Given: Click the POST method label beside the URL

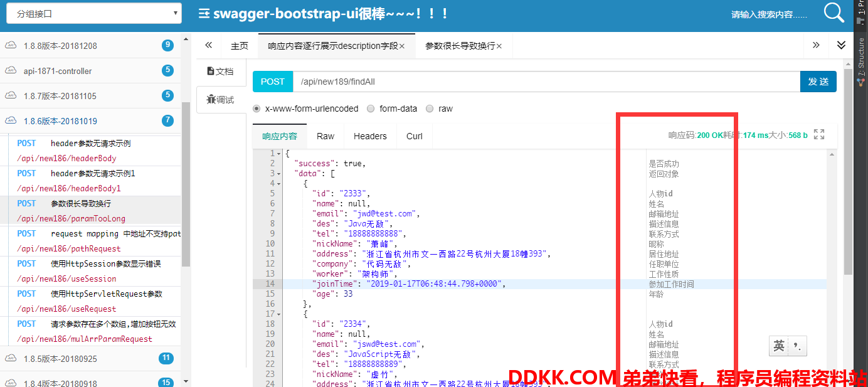Looking at the screenshot, I should pos(273,82).
